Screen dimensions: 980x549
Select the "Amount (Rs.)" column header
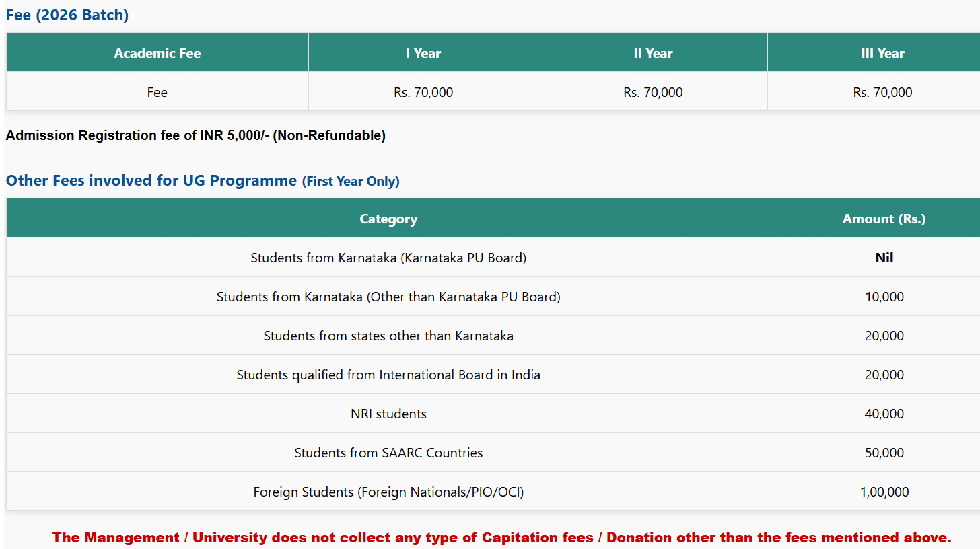click(x=884, y=219)
